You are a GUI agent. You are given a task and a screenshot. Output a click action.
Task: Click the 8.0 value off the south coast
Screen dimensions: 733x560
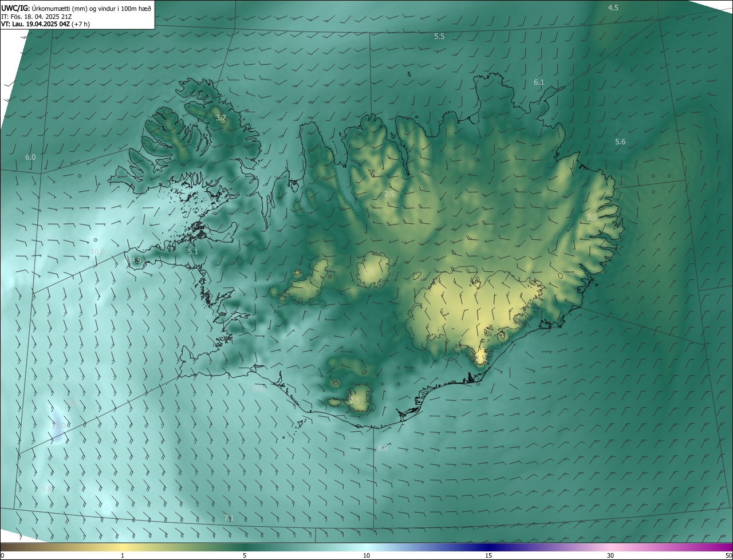383,448
